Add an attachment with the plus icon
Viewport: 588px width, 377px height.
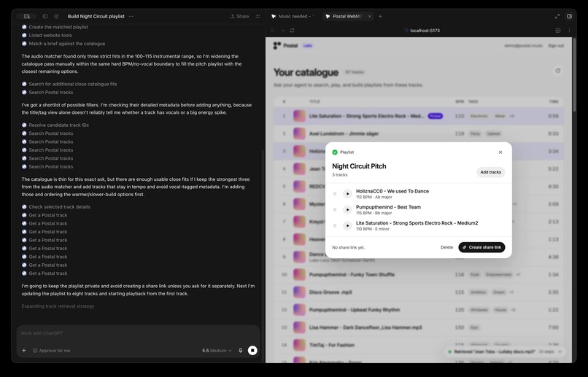[24, 351]
